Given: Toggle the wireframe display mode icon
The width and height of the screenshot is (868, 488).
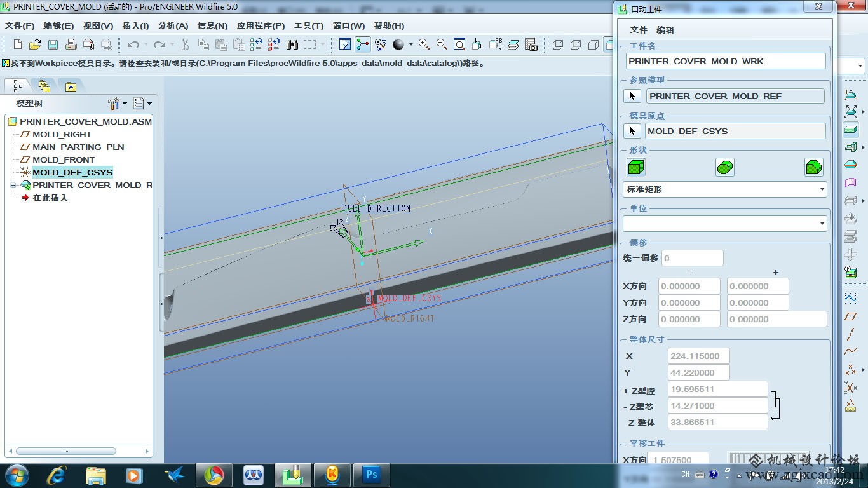Looking at the screenshot, I should [558, 44].
